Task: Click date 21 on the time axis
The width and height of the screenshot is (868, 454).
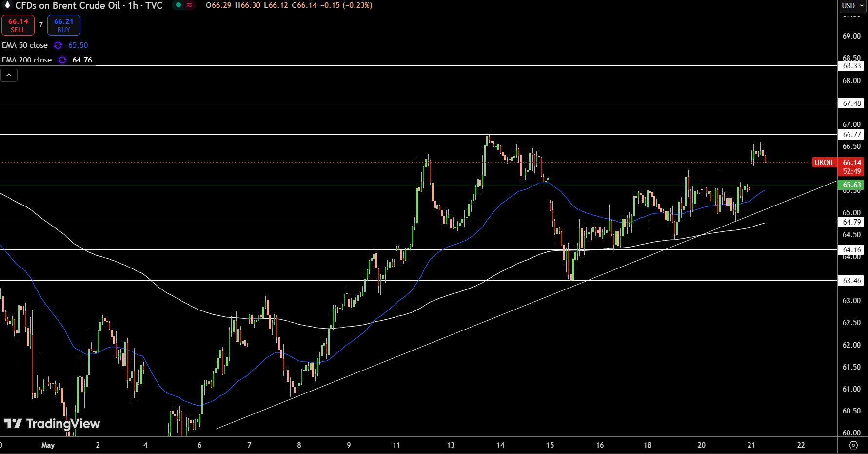Action: point(751,445)
